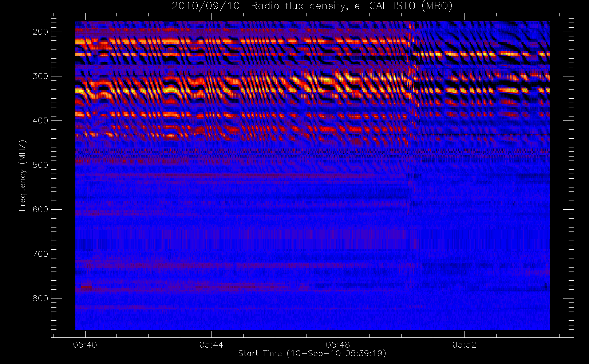Click the 'Frequency (MHZ)' y-axis label
The width and height of the screenshot is (589, 364).
23,175
